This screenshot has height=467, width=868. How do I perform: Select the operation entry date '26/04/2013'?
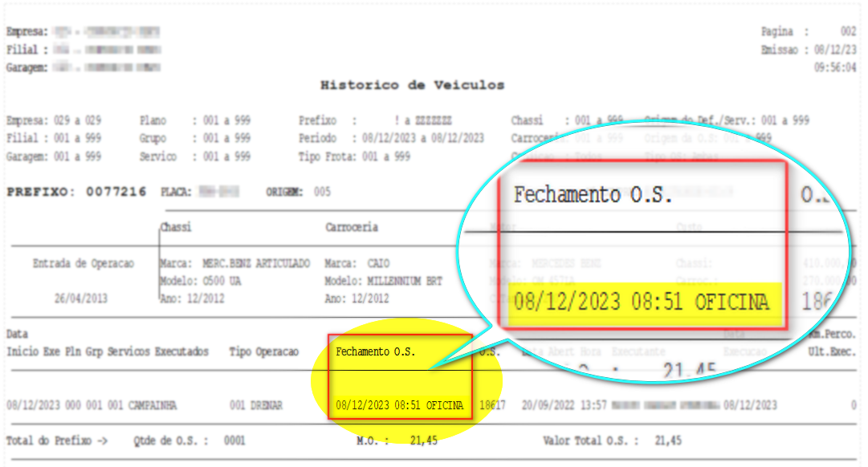[81, 298]
